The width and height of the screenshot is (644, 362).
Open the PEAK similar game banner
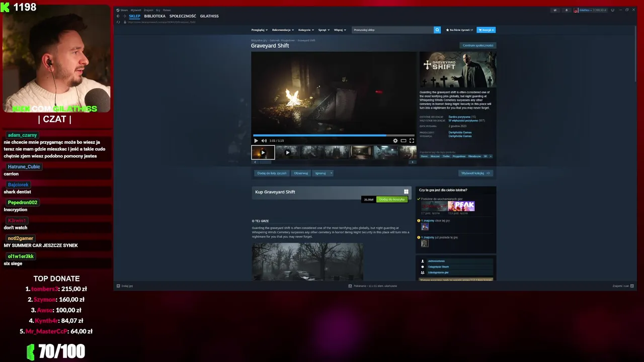click(x=461, y=206)
